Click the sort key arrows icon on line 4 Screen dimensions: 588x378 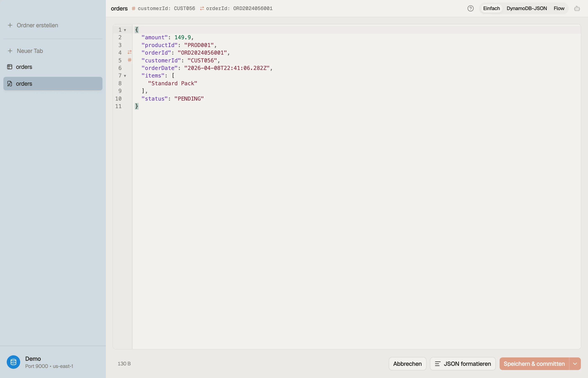[x=130, y=52]
